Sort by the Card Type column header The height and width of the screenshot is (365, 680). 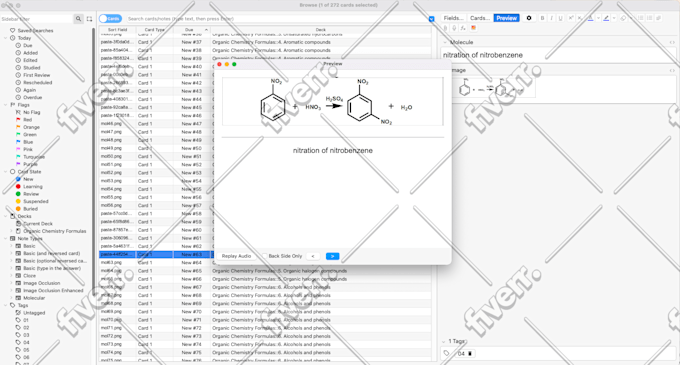point(155,29)
